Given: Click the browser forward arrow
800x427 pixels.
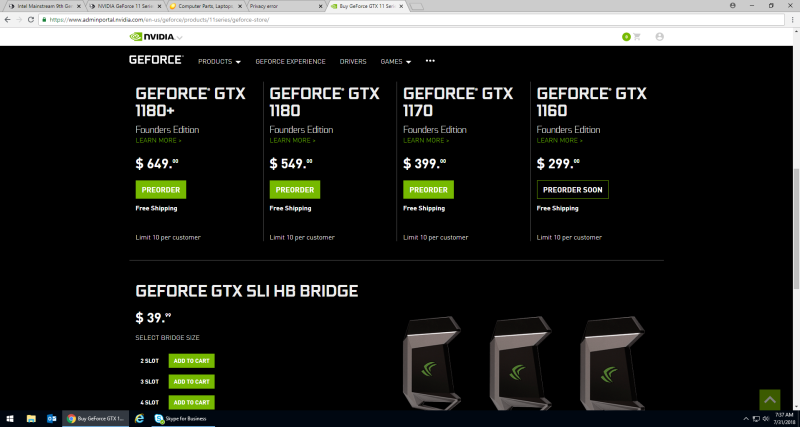Looking at the screenshot, I should tap(19, 20).
